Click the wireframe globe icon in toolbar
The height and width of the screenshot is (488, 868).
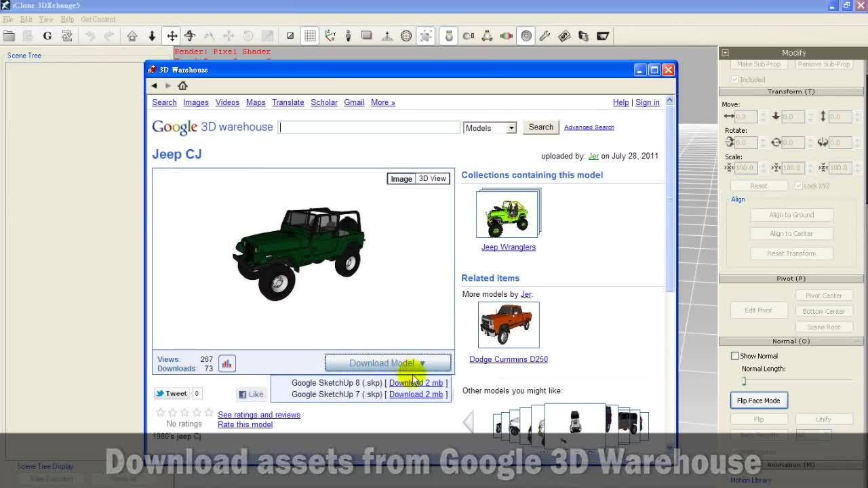tap(406, 36)
